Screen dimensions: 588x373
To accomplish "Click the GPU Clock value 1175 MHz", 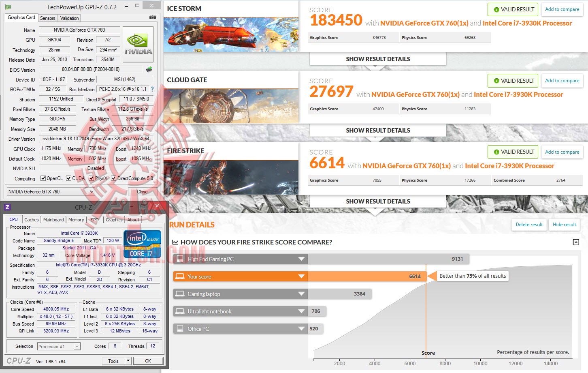I will 51,148.
